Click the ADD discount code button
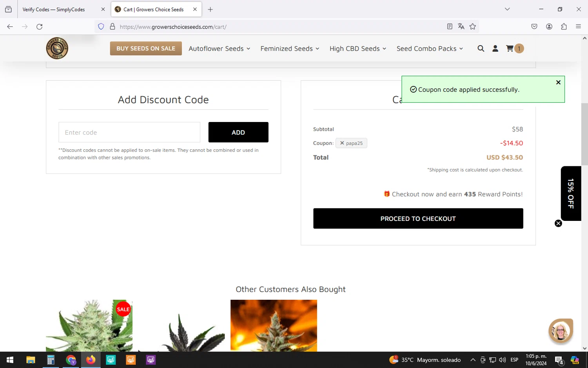The width and height of the screenshot is (588, 368). (x=238, y=132)
